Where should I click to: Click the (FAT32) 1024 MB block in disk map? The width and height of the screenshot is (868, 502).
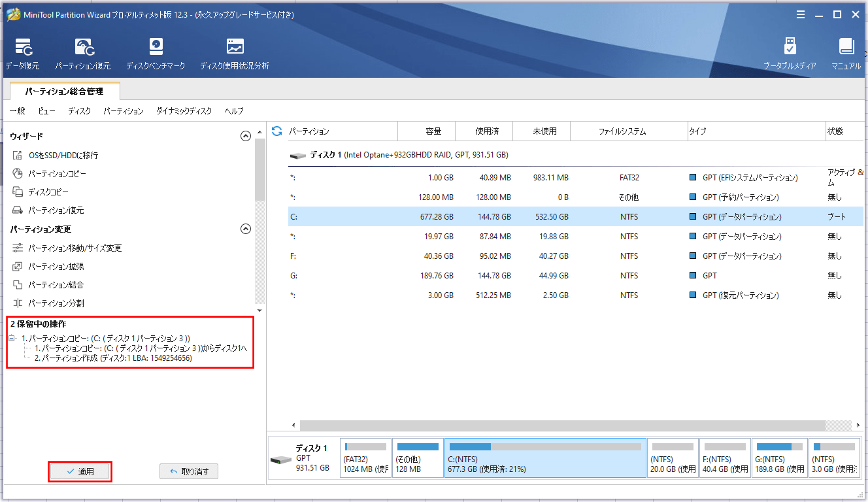pos(365,458)
